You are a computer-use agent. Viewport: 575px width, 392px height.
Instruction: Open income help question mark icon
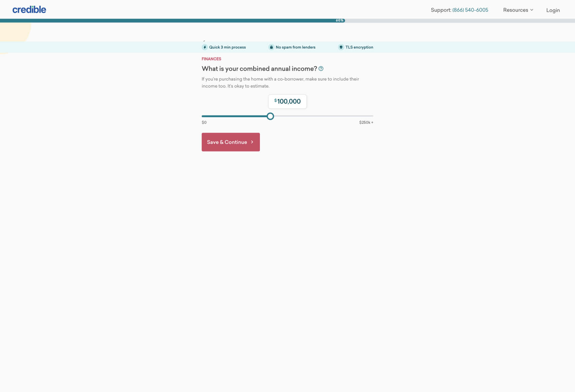[x=321, y=69]
